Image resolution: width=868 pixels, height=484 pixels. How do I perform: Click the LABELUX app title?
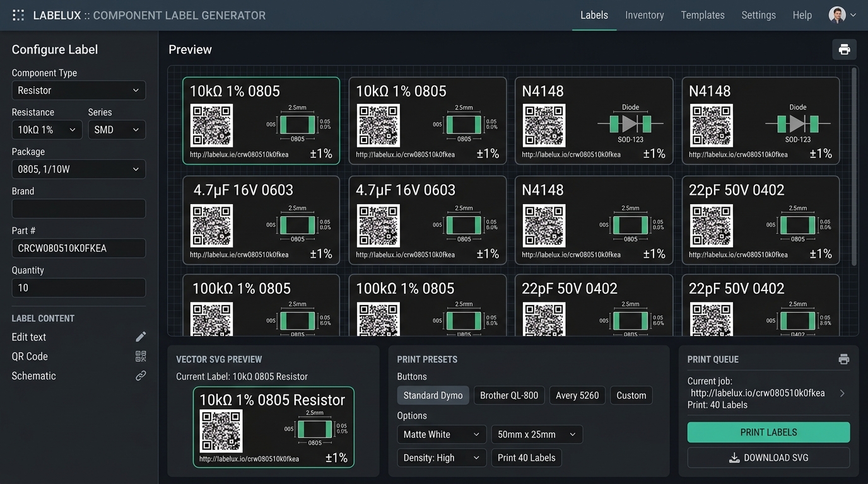pyautogui.click(x=150, y=15)
